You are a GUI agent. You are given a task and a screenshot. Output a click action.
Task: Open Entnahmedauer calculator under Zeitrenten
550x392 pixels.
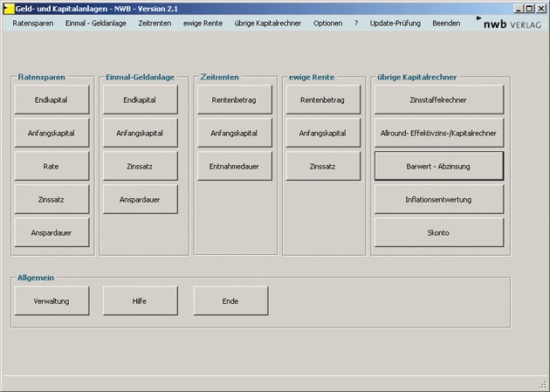(x=235, y=167)
